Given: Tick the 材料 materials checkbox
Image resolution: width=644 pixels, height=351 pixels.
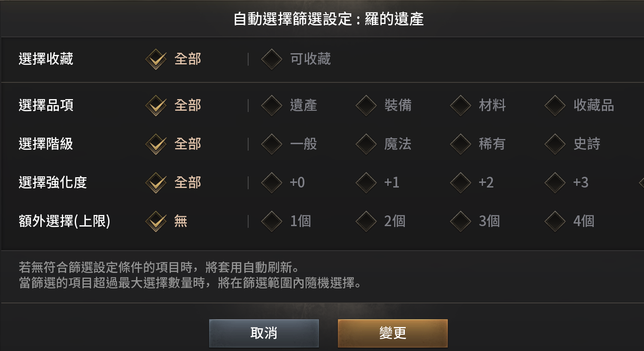Looking at the screenshot, I should tap(461, 106).
